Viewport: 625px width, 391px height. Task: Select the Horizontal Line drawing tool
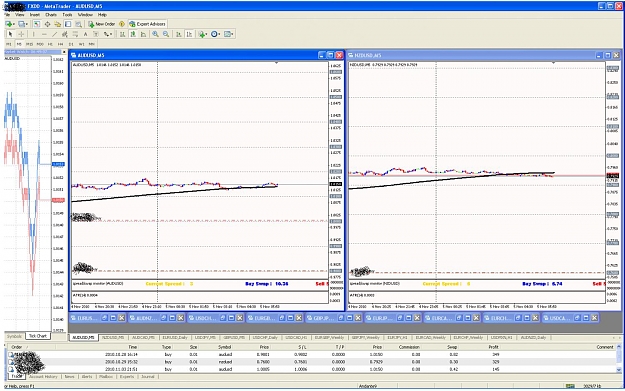point(44,34)
